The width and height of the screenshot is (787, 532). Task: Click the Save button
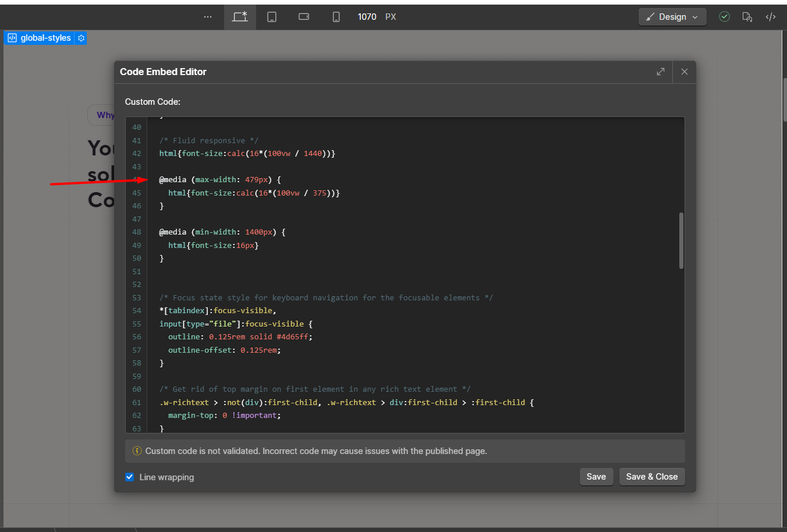[596, 477]
